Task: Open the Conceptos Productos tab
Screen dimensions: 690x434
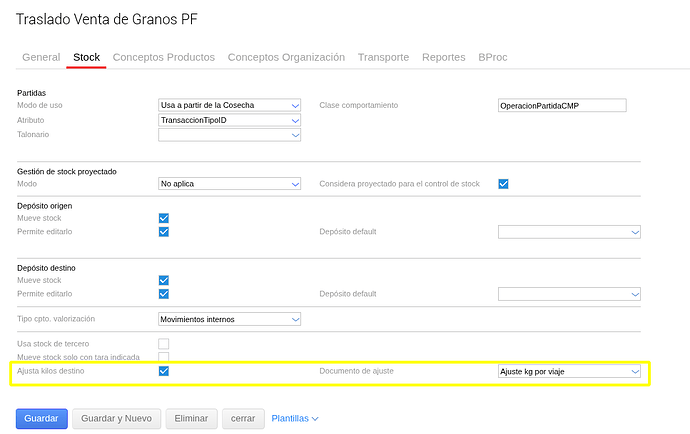Action: 164,57
